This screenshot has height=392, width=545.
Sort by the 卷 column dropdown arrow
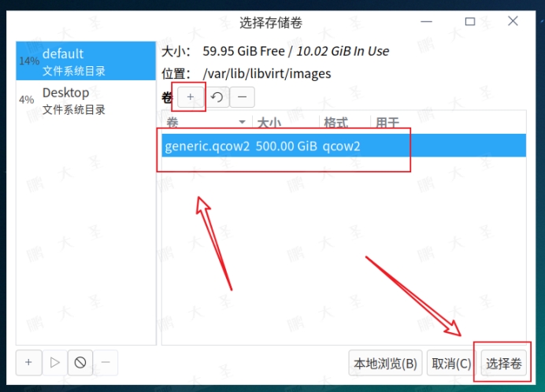tap(243, 122)
